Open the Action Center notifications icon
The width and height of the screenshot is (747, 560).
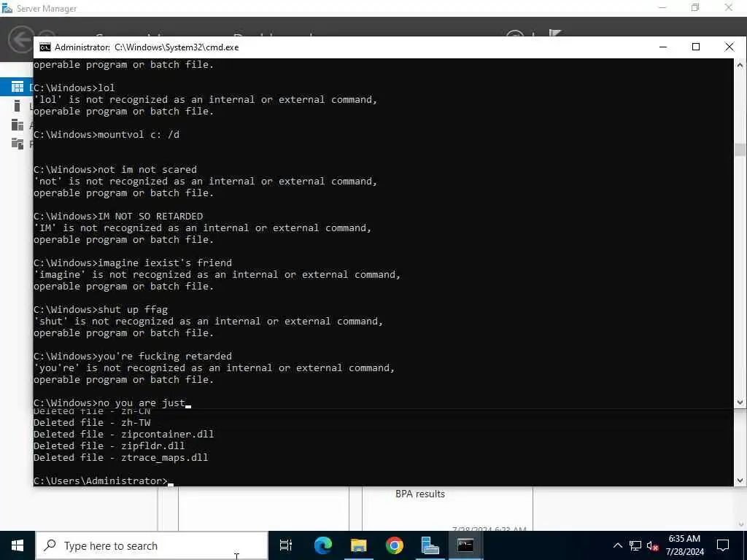click(x=723, y=545)
